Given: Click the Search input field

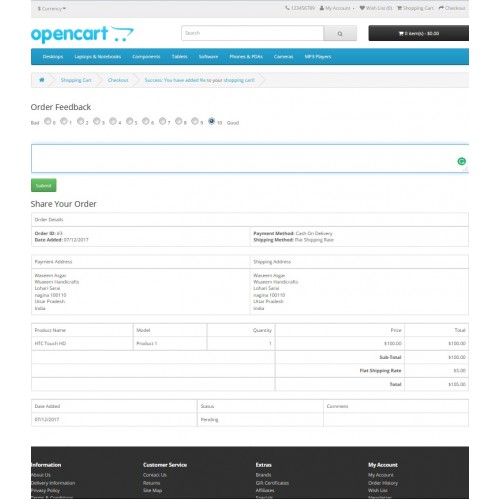Looking at the screenshot, I should pyautogui.click(x=252, y=33).
